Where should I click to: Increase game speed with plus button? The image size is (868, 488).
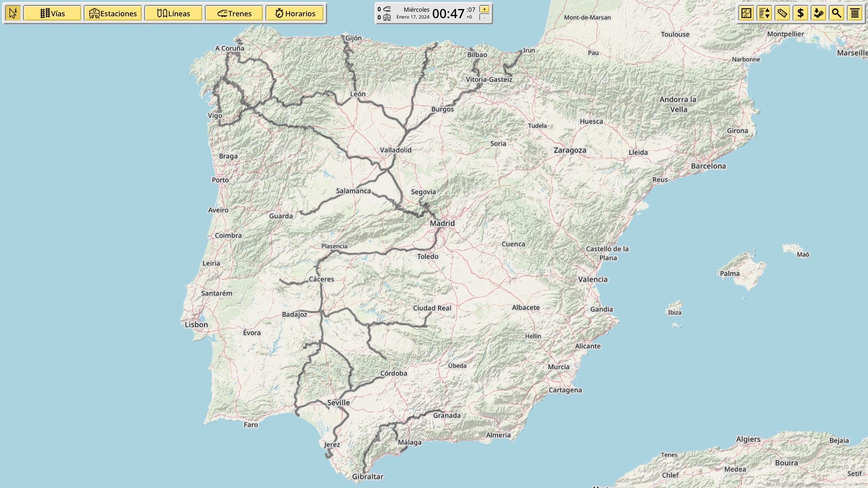[484, 9]
